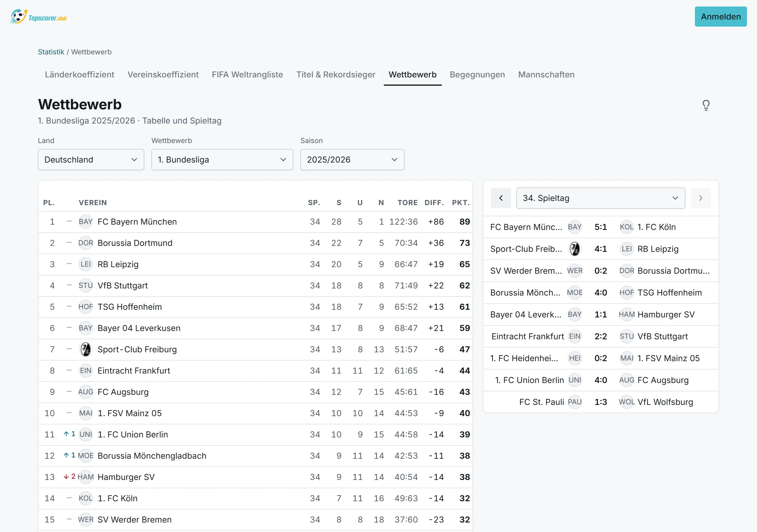Viewport: 757px width, 532px height.
Task: Click the next matchday right chevron
Action: tap(701, 198)
